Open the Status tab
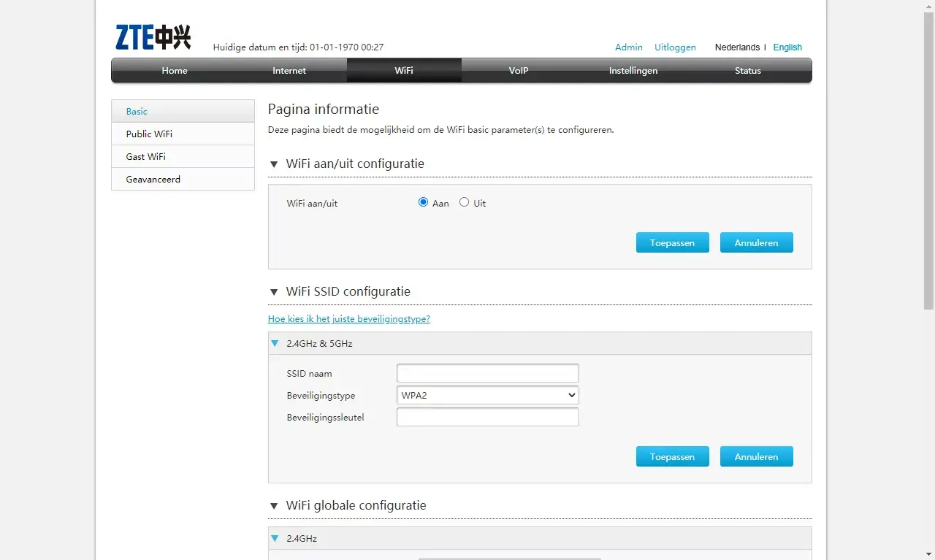The width and height of the screenshot is (935, 560). coord(748,71)
